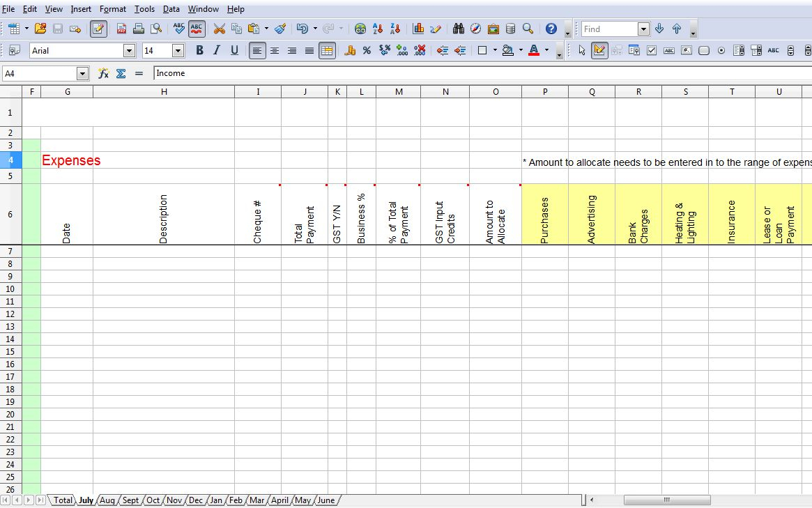Open the Name Box A4 dropdown

(x=83, y=73)
